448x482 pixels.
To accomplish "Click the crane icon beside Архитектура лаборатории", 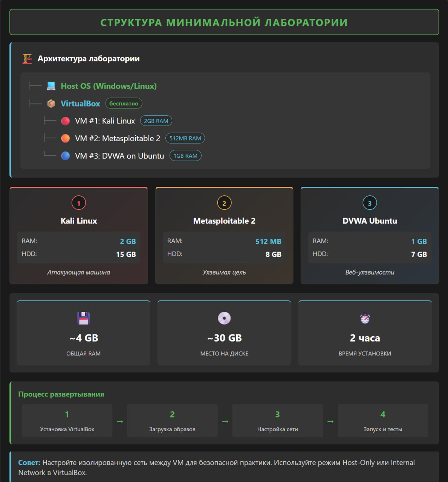I will (x=27, y=59).
